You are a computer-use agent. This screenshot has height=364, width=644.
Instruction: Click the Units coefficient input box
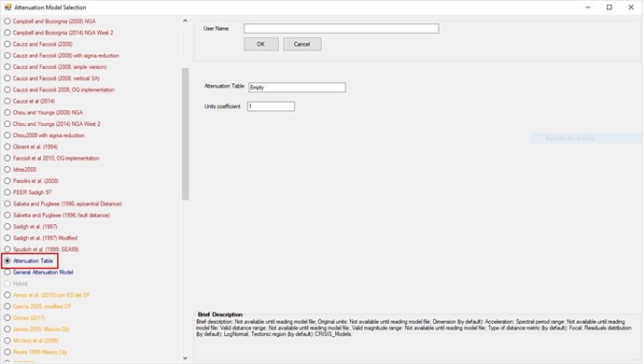(271, 106)
